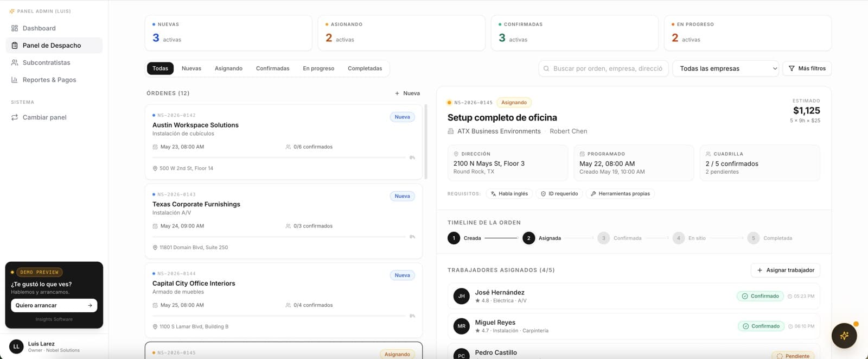Click the ID requerido requirement chip
The image size is (868, 359).
559,193
